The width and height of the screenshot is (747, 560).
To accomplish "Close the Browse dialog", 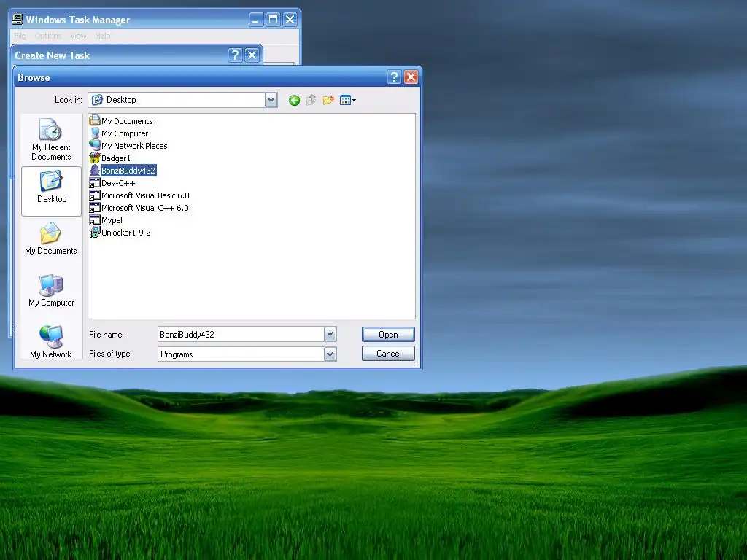I will [x=411, y=77].
